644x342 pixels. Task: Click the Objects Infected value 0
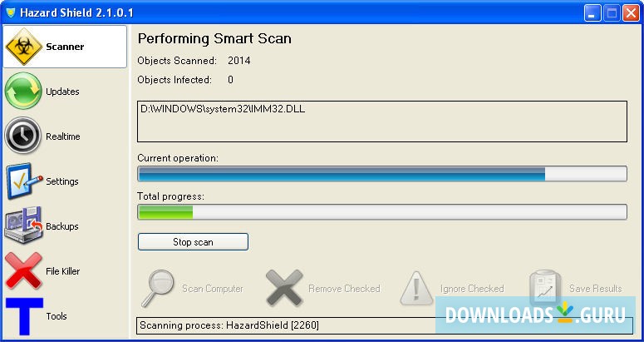(230, 79)
